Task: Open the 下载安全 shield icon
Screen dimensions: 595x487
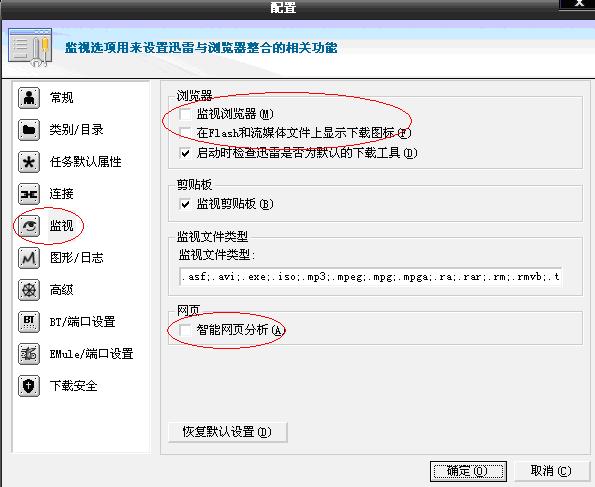Action: click(x=29, y=386)
